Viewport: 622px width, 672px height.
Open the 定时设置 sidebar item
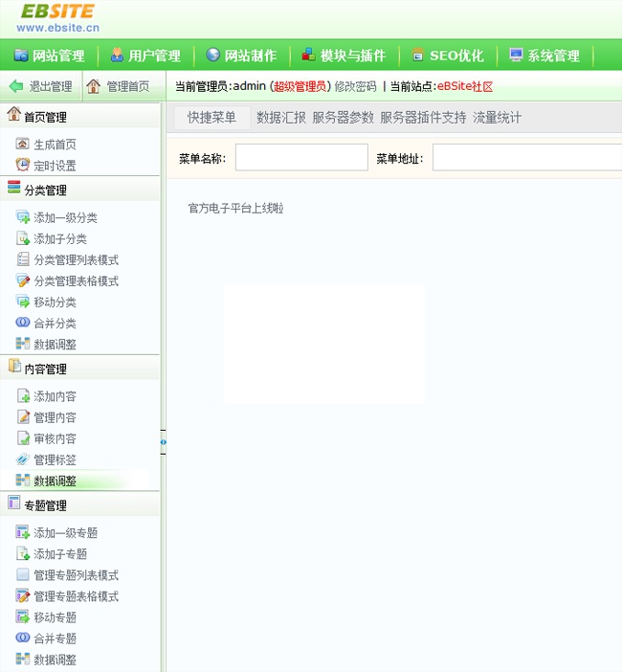click(55, 166)
